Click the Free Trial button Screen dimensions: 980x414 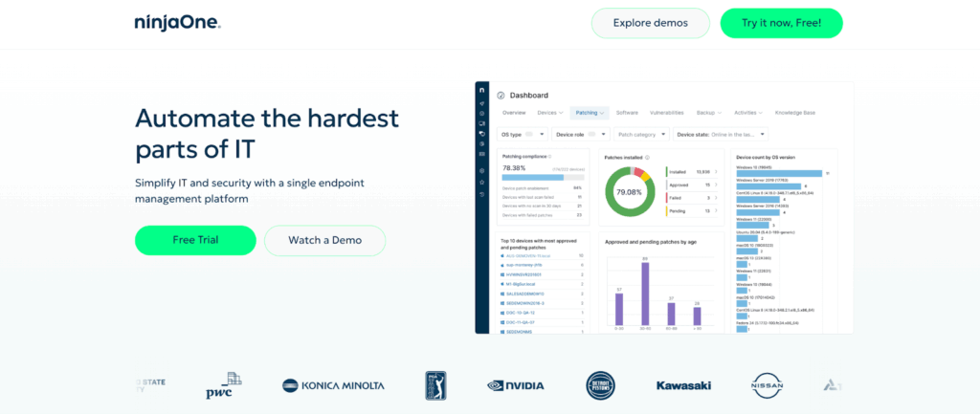[195, 240]
